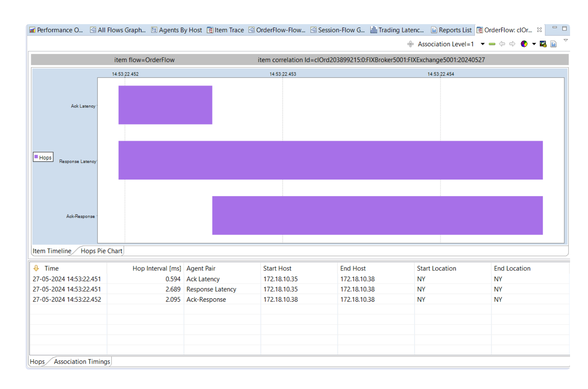Click the forward arrow in the view toolbar
588x389 pixels.
[512, 44]
